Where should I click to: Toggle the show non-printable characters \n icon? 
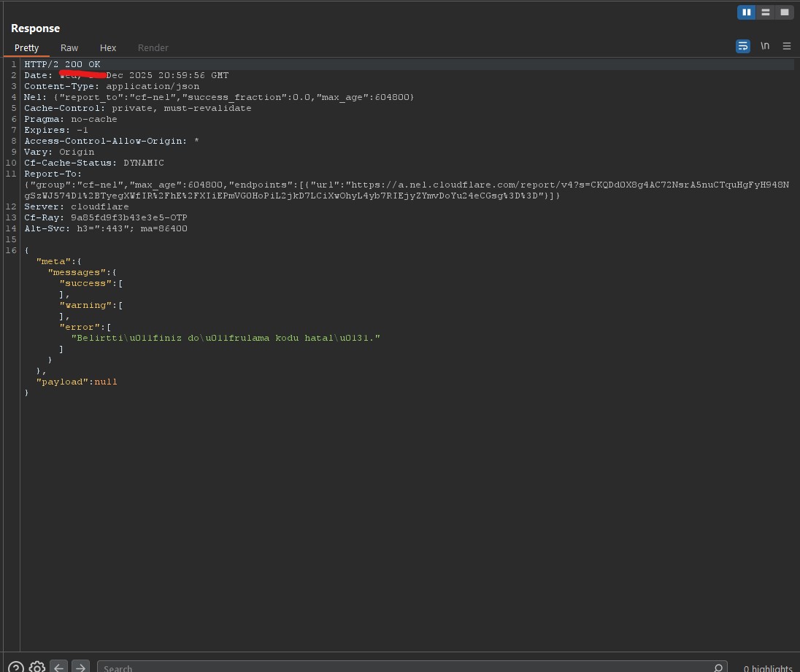coord(765,46)
